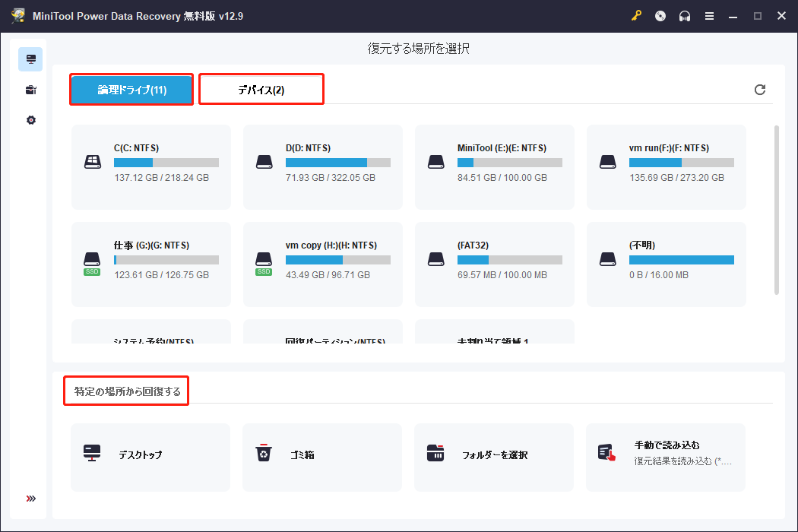This screenshot has height=532, width=798.
Task: Click the FAT32 partition disk icon
Action: (436, 260)
